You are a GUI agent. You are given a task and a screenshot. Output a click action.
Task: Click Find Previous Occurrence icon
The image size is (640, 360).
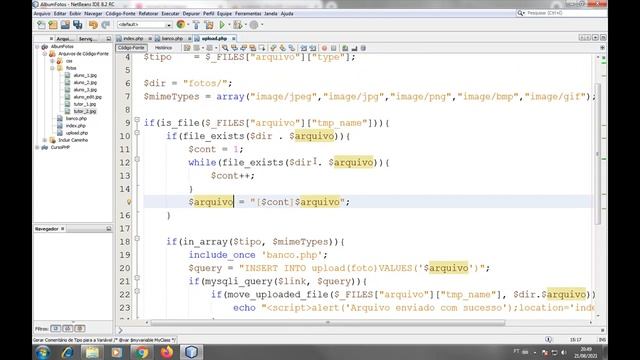pyautogui.click(x=234, y=48)
